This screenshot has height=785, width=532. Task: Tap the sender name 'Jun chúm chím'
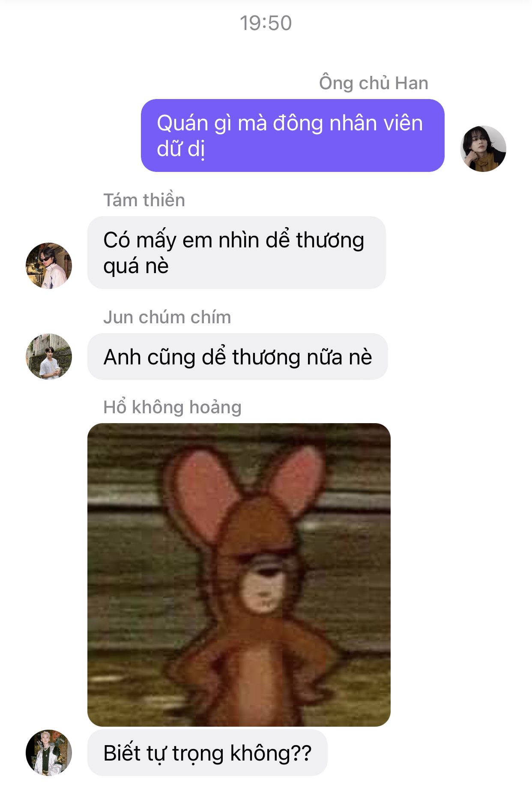[167, 317]
